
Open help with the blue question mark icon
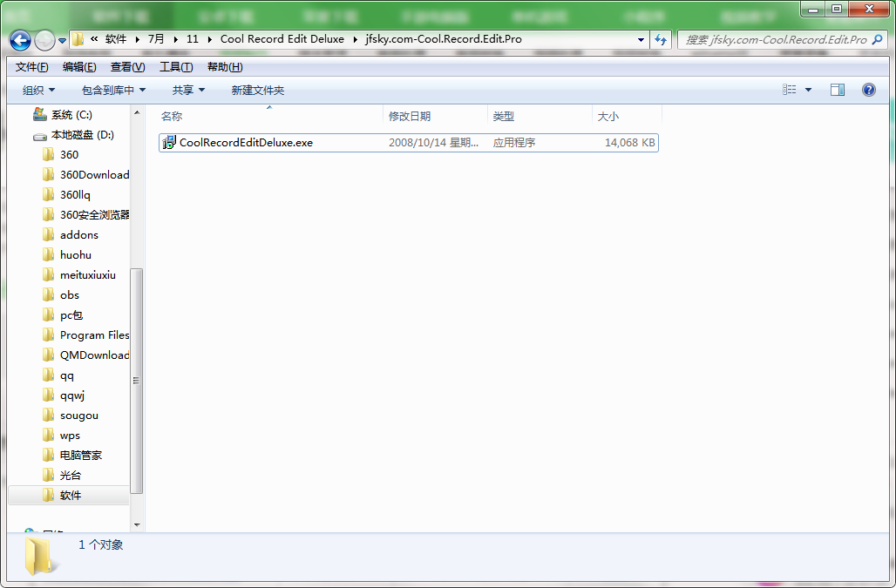(x=869, y=90)
